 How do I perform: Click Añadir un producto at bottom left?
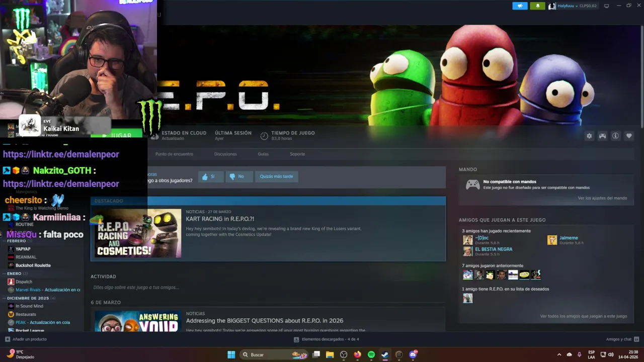point(26,339)
